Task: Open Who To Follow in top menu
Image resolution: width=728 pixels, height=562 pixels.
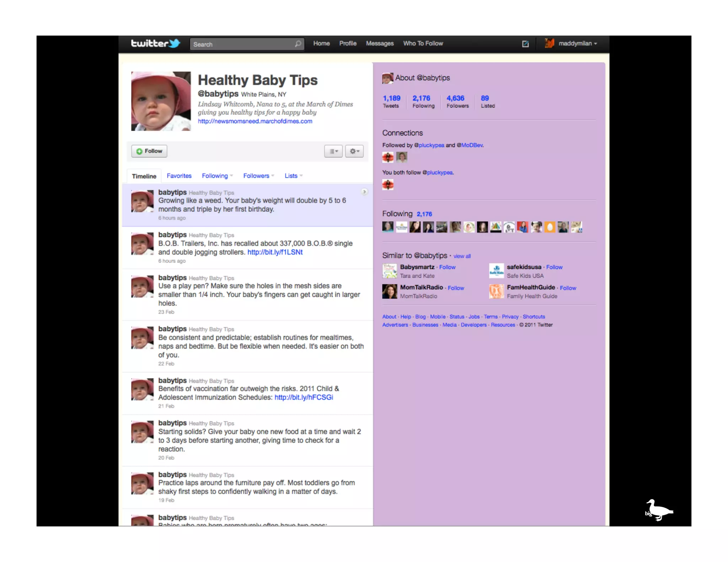Action: [423, 43]
